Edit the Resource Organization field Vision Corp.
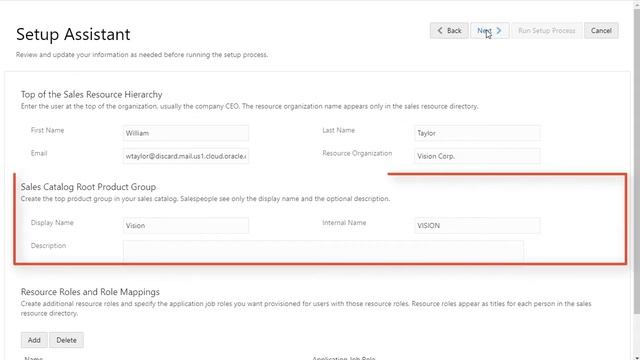The image size is (640, 360). [477, 156]
